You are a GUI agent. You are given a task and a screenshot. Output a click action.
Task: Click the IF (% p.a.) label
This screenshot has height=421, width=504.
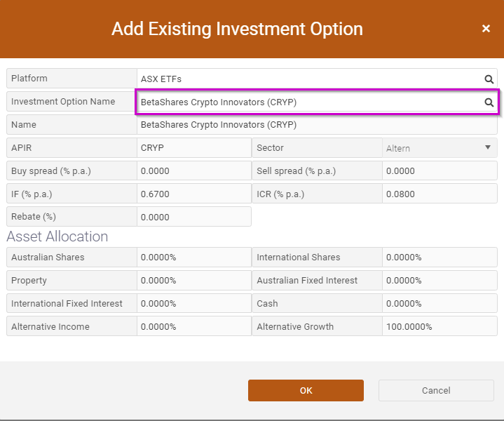click(x=32, y=194)
